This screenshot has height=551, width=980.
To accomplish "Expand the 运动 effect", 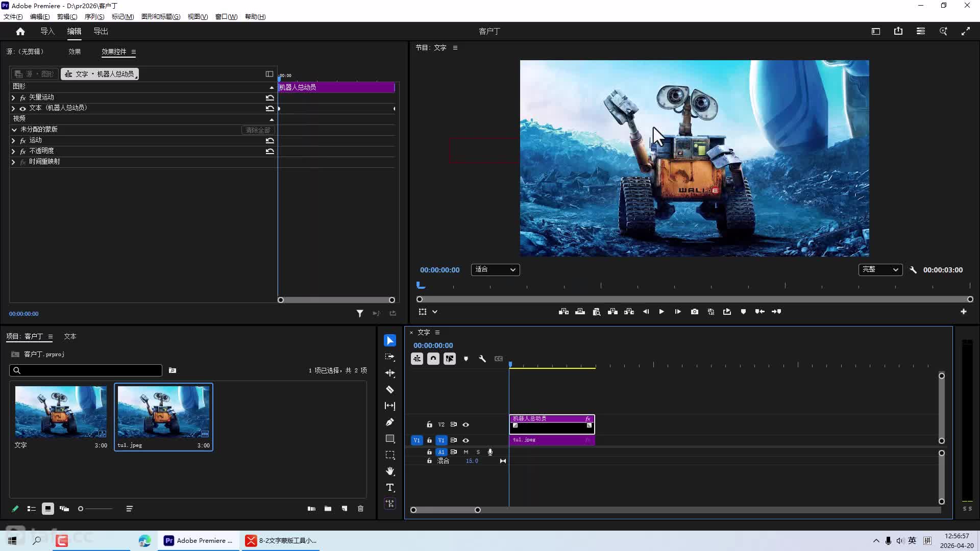I will click(13, 140).
